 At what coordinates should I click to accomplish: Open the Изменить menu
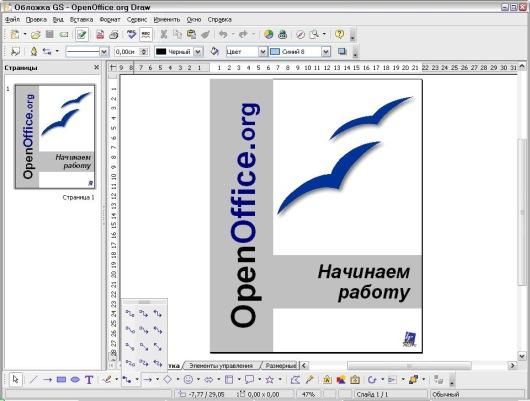167,20
